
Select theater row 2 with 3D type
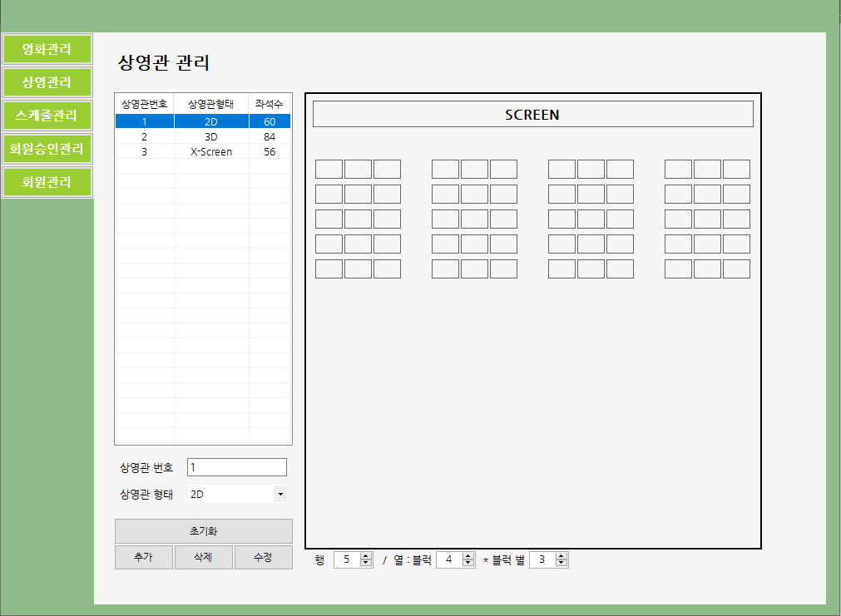point(203,136)
